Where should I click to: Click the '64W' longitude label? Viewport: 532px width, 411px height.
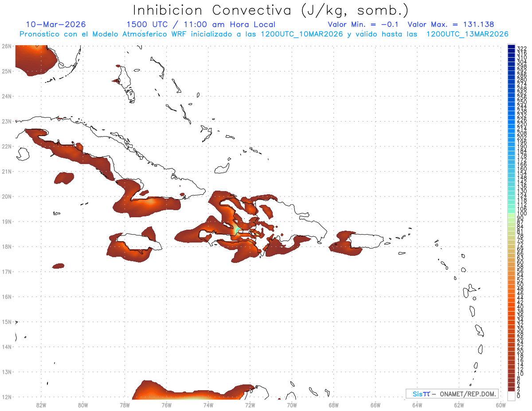pos(417,405)
